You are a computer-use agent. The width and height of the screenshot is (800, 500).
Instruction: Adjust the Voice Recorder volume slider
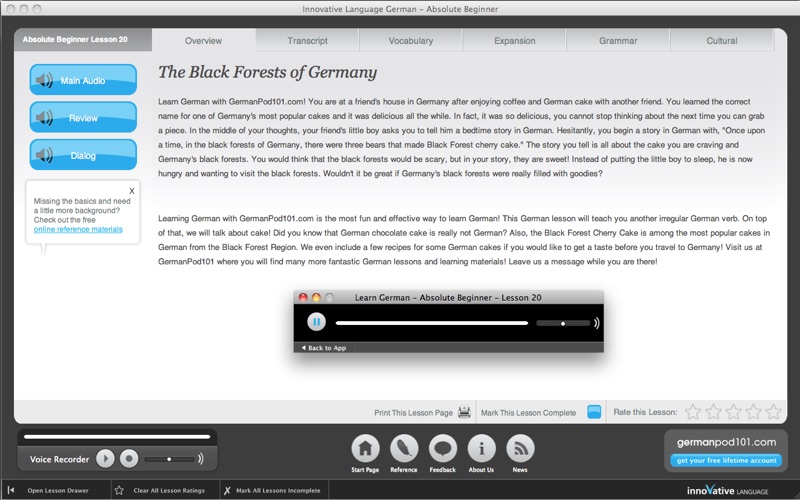[x=169, y=459]
